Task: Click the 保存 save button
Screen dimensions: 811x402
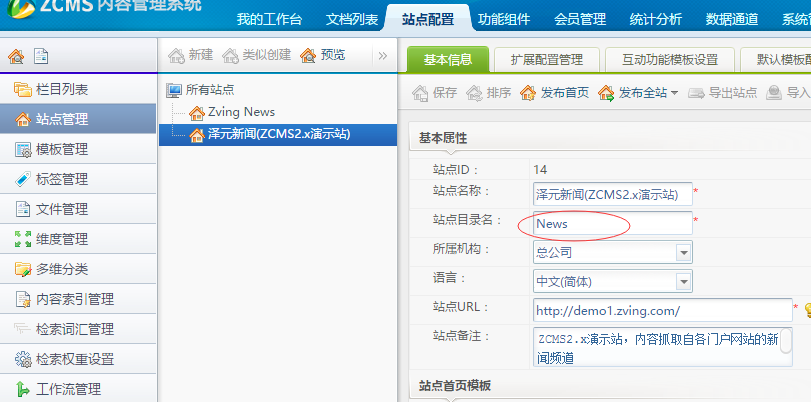Action: pyautogui.click(x=435, y=93)
